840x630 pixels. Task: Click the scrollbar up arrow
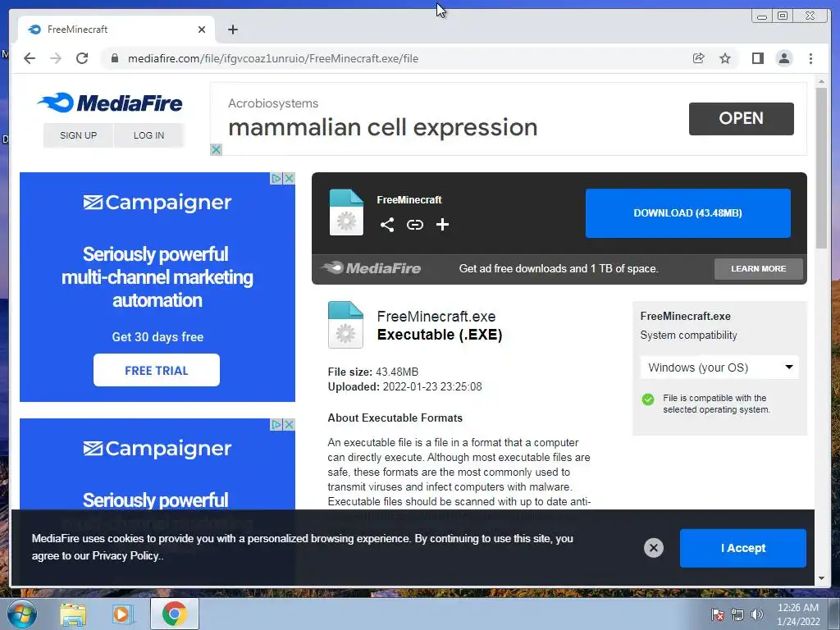(x=821, y=82)
